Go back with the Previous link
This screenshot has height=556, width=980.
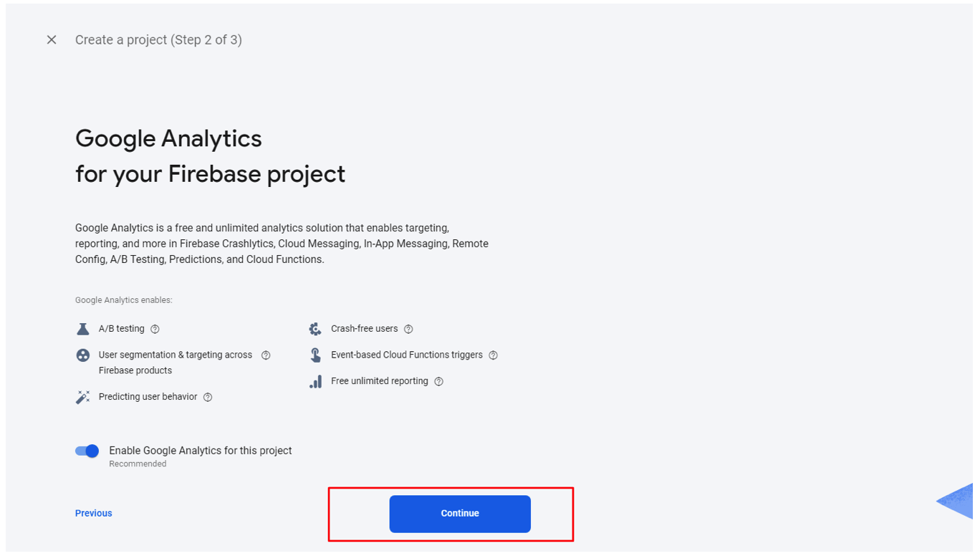point(94,513)
